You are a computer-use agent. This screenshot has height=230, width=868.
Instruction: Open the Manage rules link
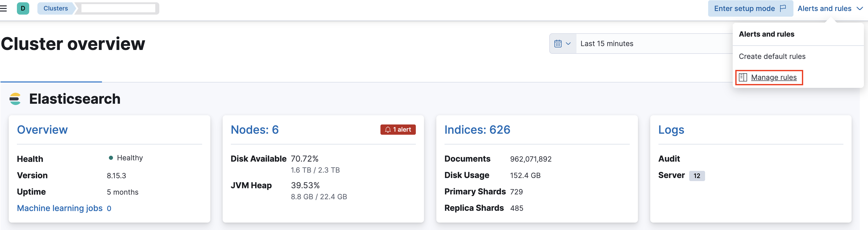tap(774, 77)
